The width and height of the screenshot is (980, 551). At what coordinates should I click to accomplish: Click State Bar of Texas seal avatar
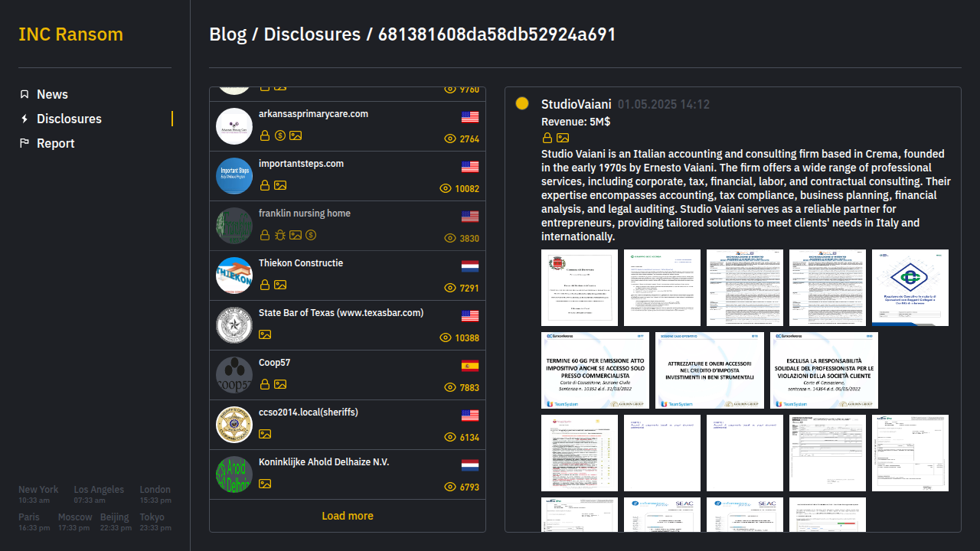tap(234, 325)
